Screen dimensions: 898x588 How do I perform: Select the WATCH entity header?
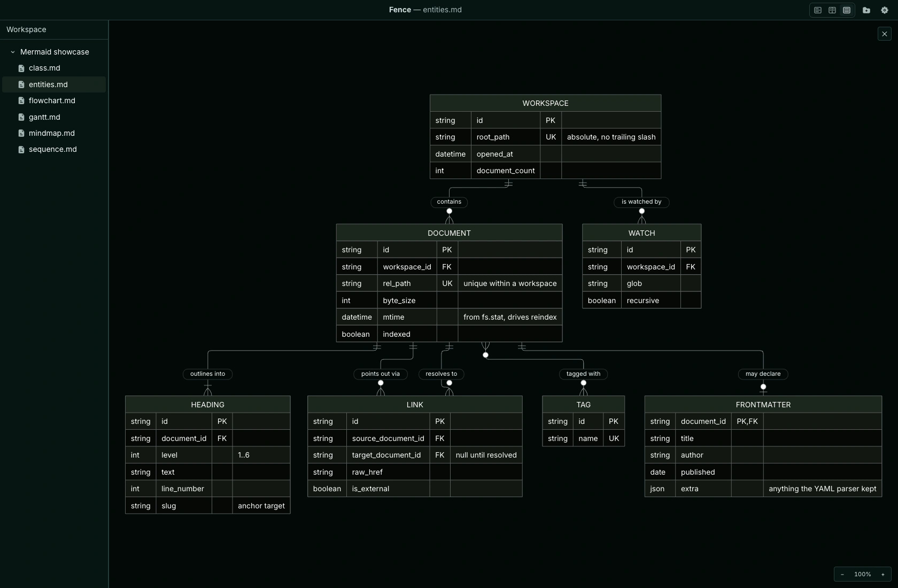point(641,233)
